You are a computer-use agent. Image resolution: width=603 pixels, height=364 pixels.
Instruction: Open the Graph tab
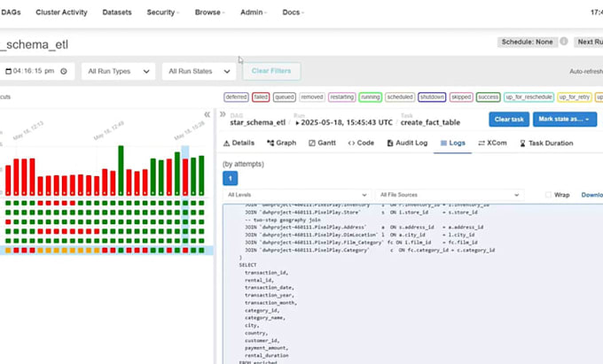281,143
